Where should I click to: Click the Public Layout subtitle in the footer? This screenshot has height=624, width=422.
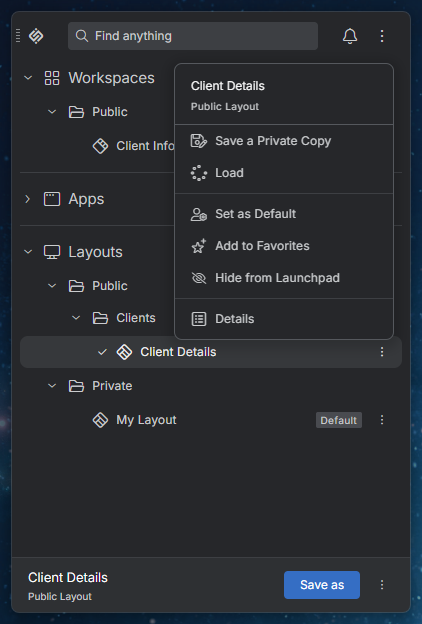coord(60,597)
